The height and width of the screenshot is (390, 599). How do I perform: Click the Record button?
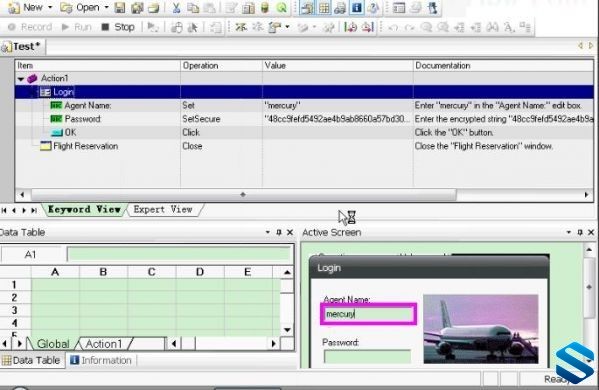[30, 27]
